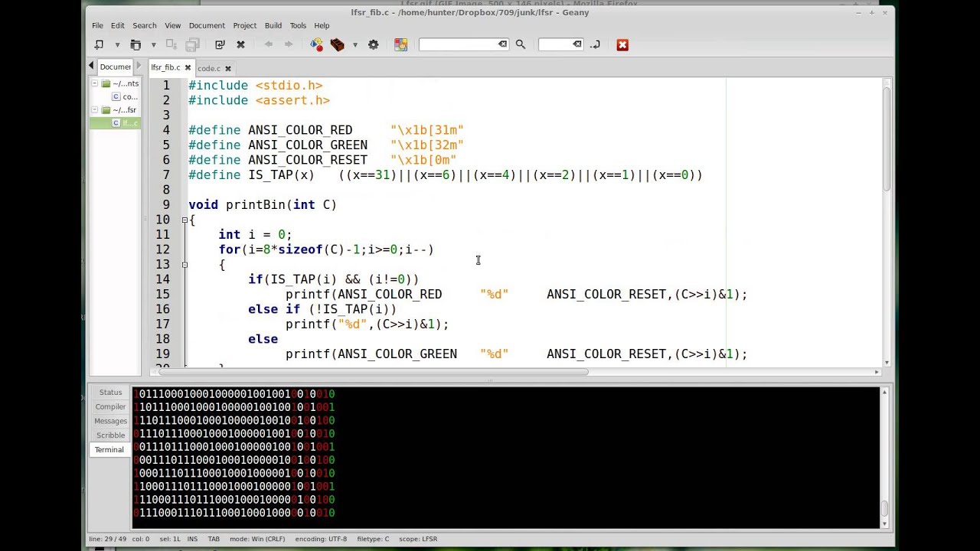Viewport: 980px width, 551px height.
Task: Close current file toolbar X icon
Action: (240, 44)
